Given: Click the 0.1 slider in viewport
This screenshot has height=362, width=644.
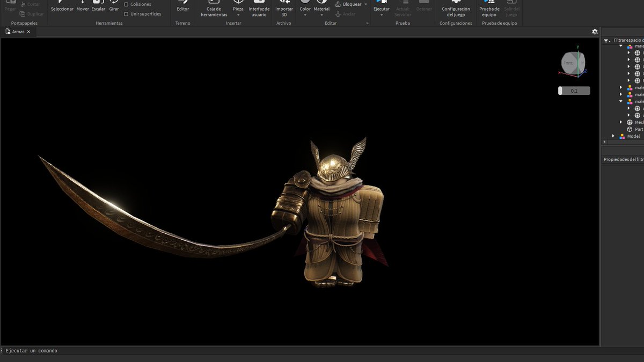Looking at the screenshot, I should 574,91.
